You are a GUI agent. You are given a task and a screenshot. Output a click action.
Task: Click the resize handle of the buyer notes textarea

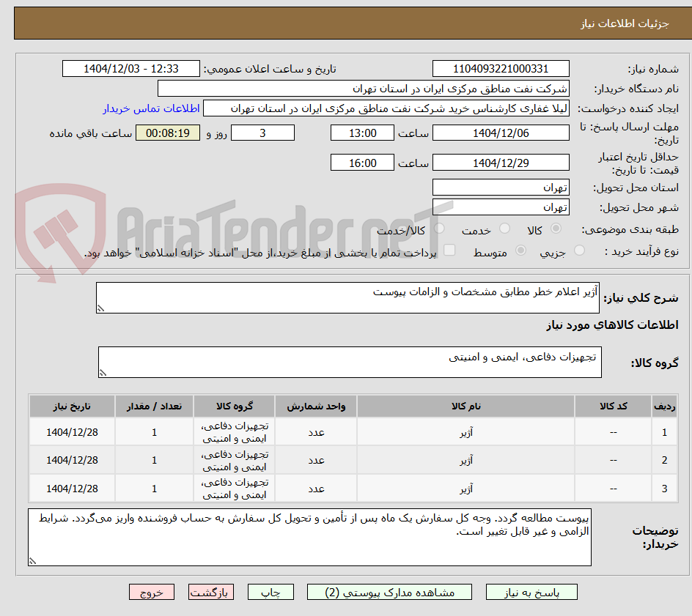(33, 561)
